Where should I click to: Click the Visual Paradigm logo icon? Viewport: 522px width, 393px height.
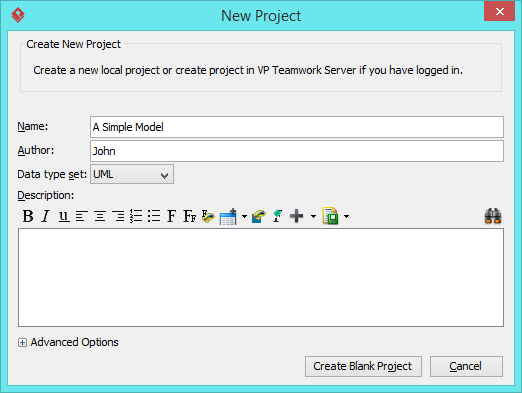[18, 15]
